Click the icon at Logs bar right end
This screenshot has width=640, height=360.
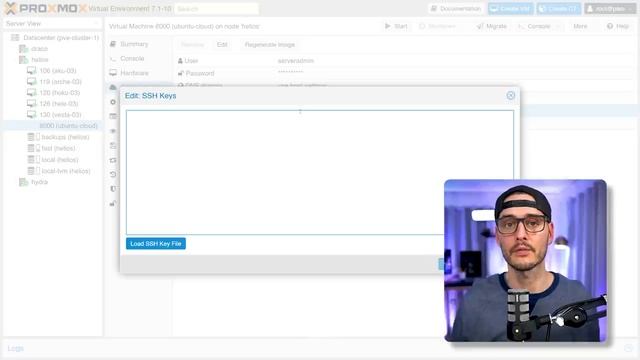point(628,348)
